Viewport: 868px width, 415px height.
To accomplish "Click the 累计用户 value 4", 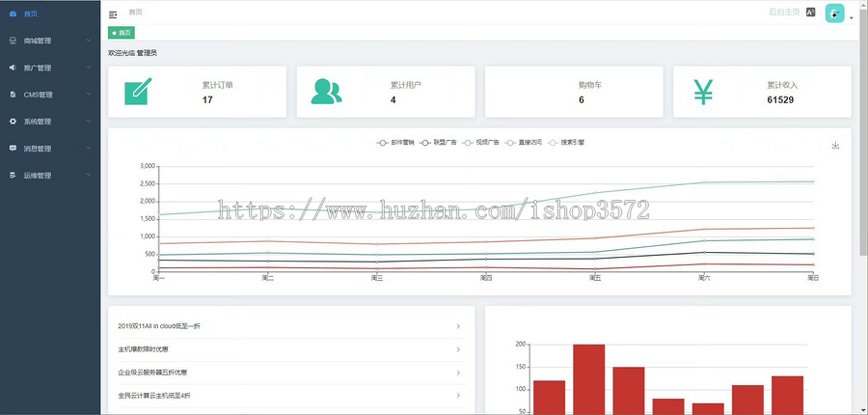I will [x=393, y=100].
